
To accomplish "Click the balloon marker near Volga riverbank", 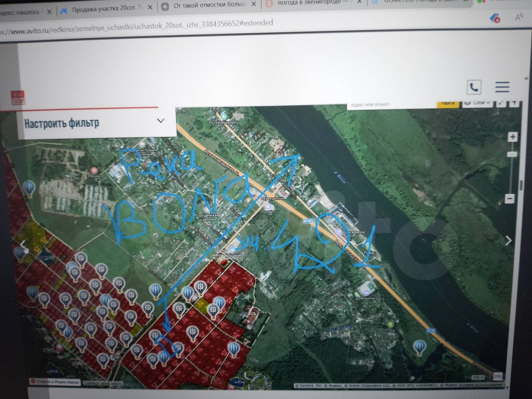I will pyautogui.click(x=420, y=347).
